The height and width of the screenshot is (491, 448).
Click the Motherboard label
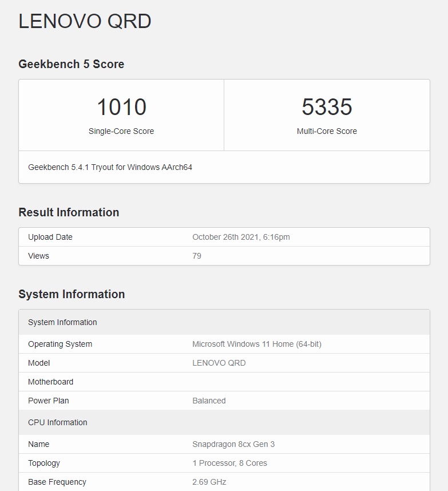51,382
